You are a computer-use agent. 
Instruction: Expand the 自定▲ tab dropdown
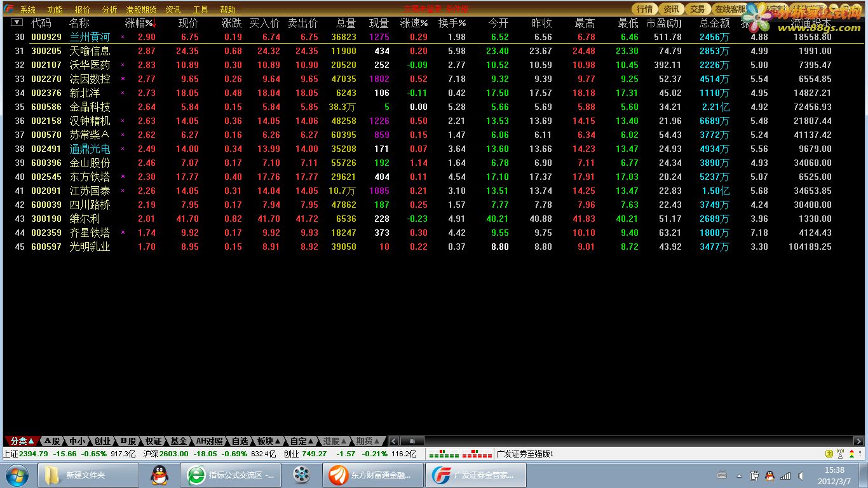[x=302, y=441]
